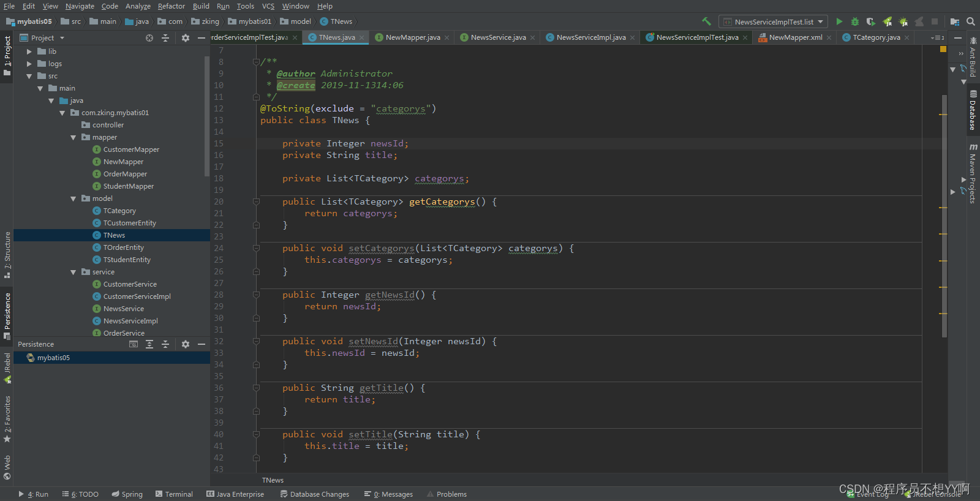This screenshot has width=980, height=501.
Task: Start debugging with the green bug icon
Action: click(x=855, y=21)
